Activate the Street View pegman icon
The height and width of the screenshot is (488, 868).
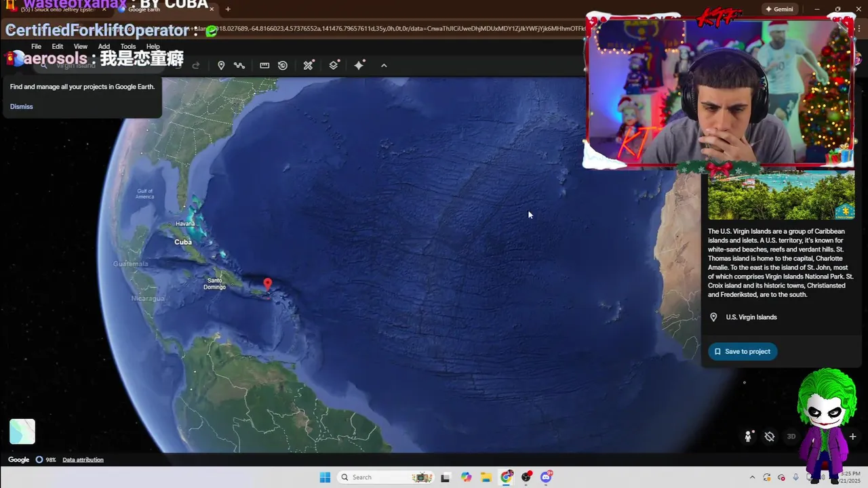[x=748, y=436]
